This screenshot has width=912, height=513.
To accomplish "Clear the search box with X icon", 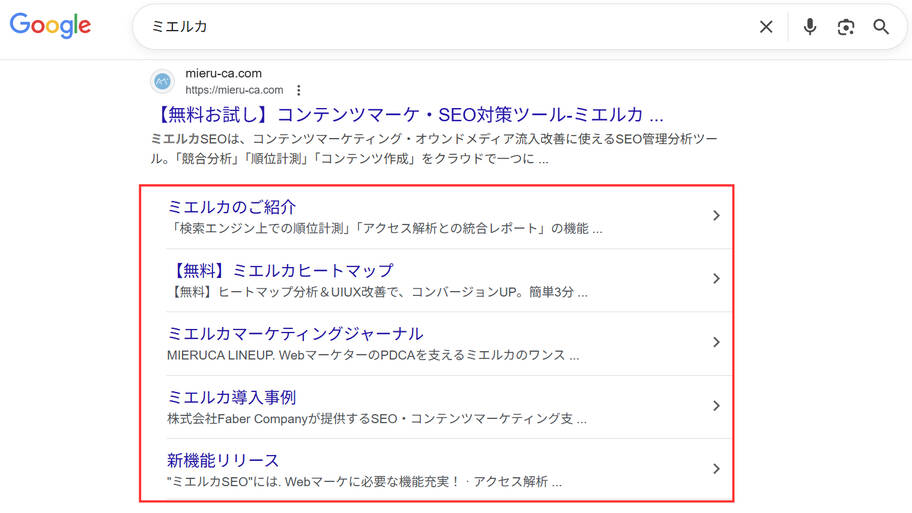I will [766, 27].
